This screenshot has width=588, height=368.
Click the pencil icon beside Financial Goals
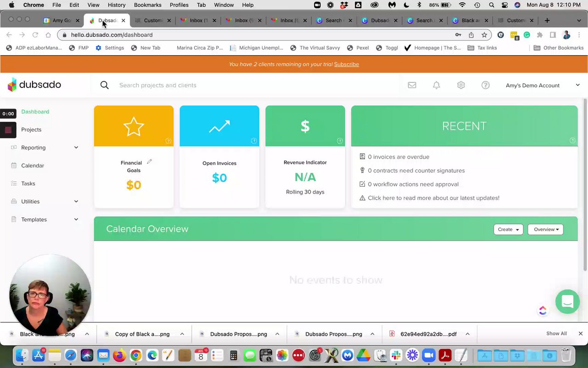(149, 161)
